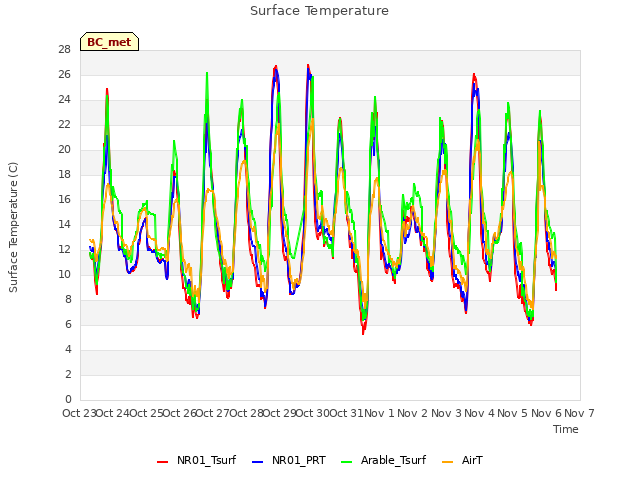Click the 16 y-axis tick label

tap(65, 200)
